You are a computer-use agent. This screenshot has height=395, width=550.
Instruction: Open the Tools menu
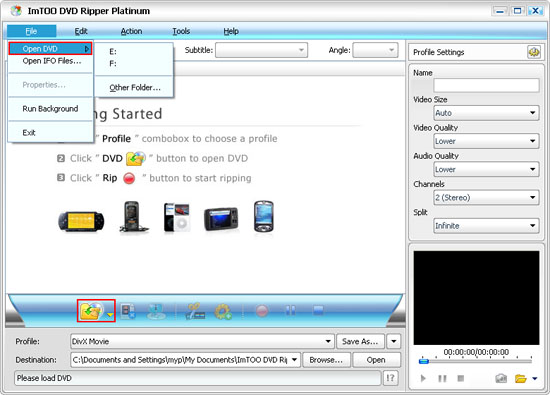[181, 31]
